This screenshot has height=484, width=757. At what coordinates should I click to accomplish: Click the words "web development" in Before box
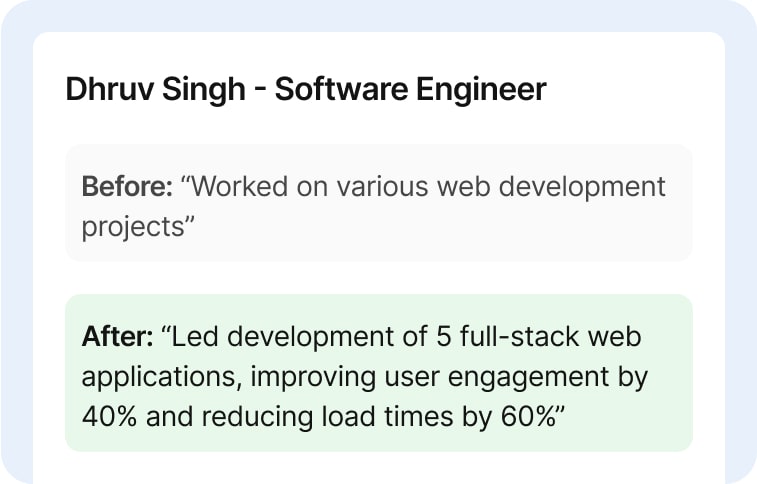coord(548,187)
